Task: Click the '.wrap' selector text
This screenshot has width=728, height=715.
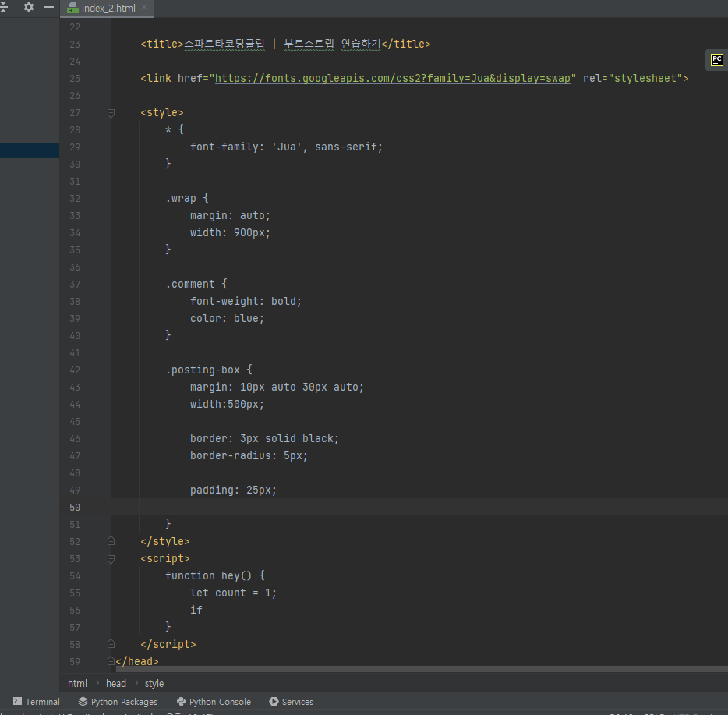Action: point(181,199)
